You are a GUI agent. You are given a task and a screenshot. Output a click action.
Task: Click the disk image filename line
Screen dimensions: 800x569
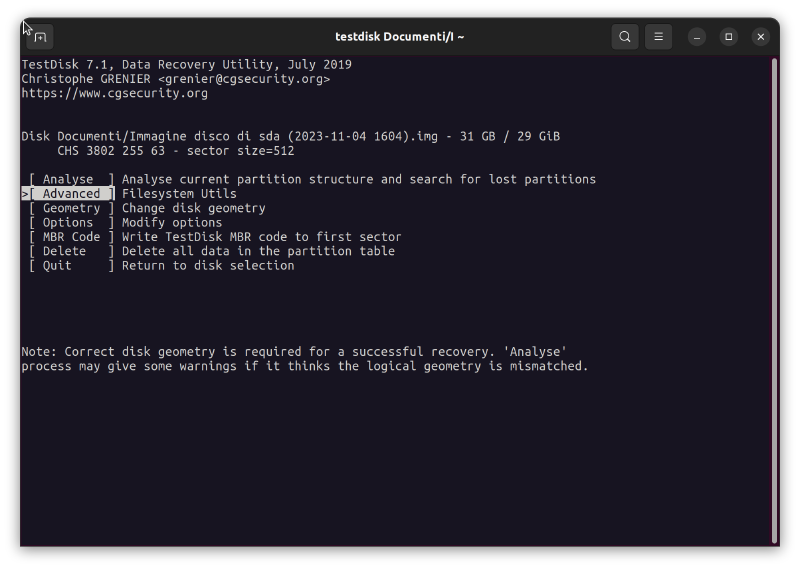tap(290, 137)
